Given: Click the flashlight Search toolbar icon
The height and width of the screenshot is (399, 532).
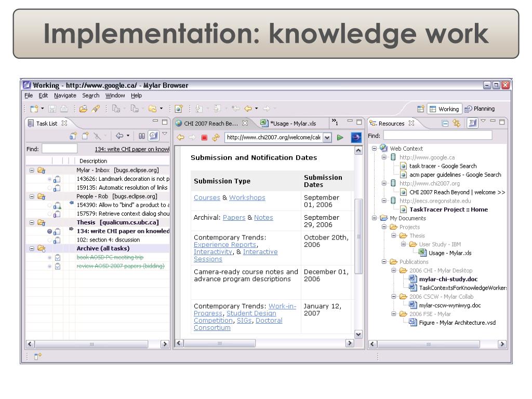Looking at the screenshot, I should [96, 109].
